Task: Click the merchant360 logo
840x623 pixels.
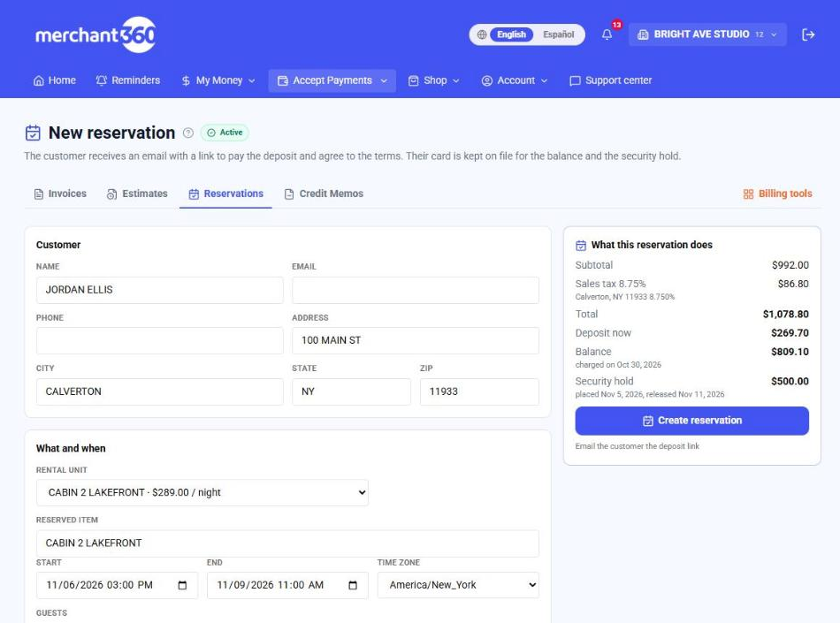Action: point(95,34)
